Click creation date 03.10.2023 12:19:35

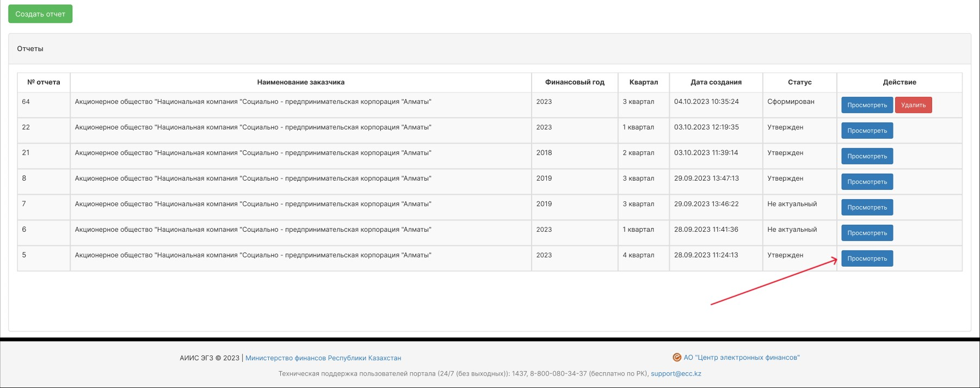(706, 127)
